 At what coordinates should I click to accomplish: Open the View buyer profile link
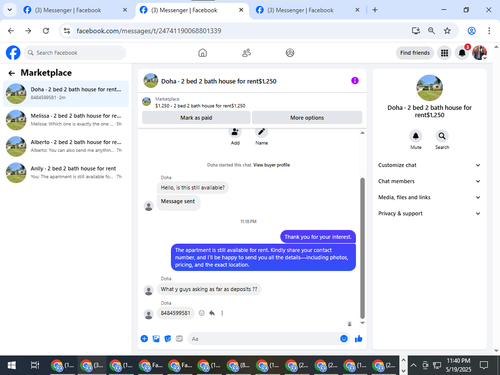[x=271, y=165]
